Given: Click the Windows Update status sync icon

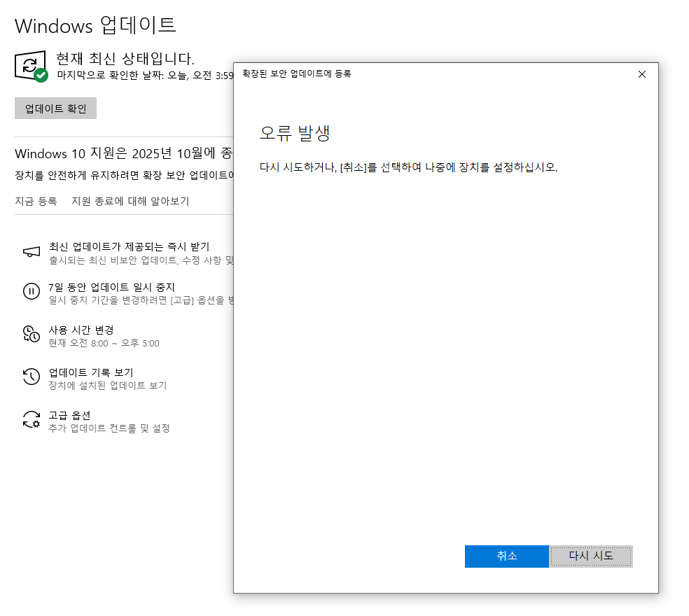Looking at the screenshot, I should (x=31, y=66).
